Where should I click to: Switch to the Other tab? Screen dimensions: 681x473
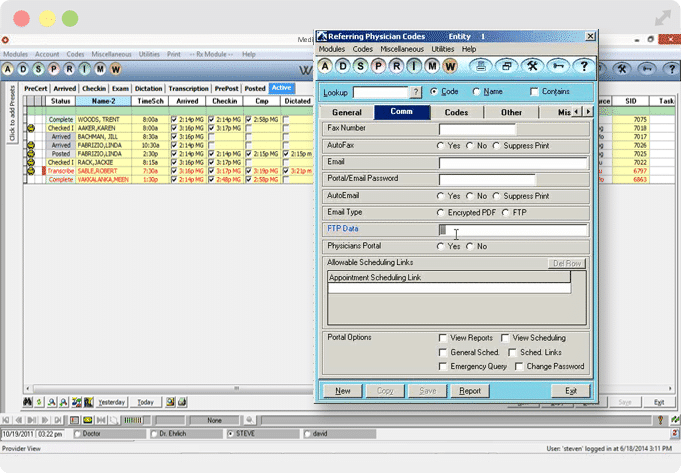(x=511, y=112)
